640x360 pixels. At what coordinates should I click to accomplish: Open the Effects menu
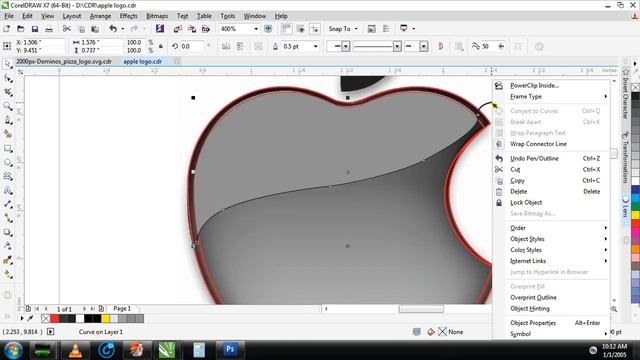[x=129, y=16]
